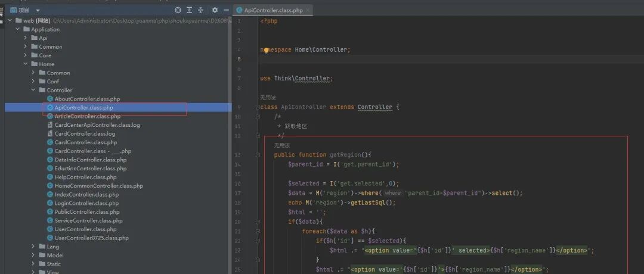Switch to ApiController.class.php editor tab
The image size is (644, 274).
click(273, 10)
